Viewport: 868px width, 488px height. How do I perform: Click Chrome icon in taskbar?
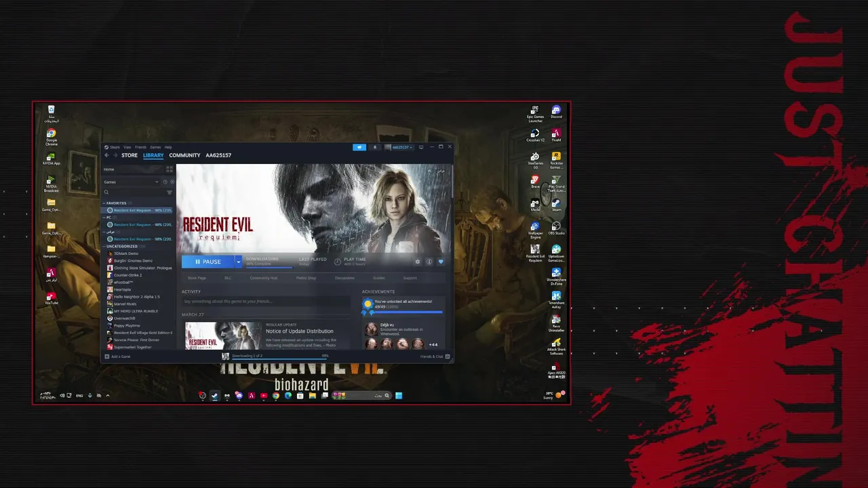click(276, 396)
